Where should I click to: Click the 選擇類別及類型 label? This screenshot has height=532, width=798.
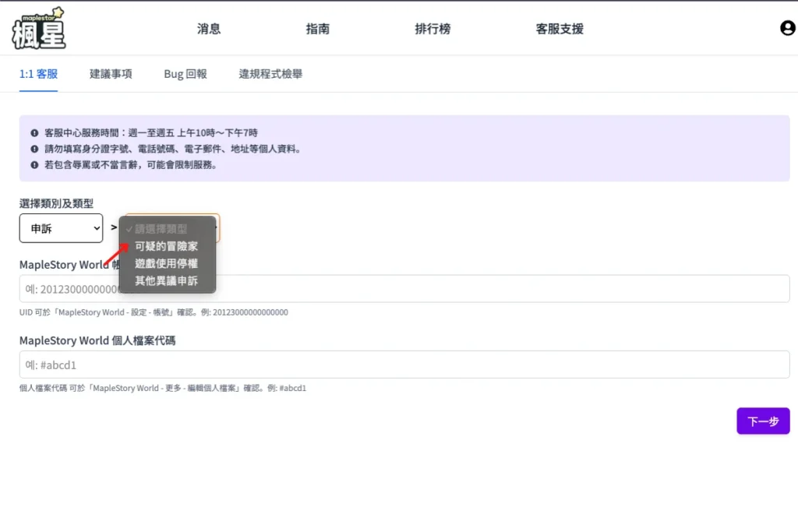tap(56, 203)
